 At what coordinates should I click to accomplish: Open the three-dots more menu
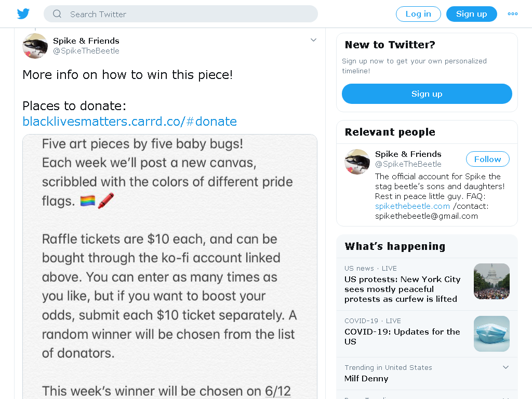coord(512,14)
